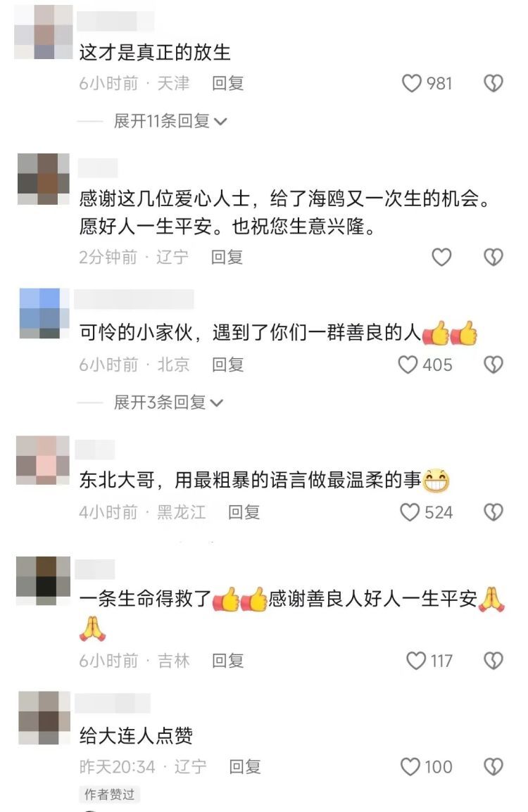Like the '给大连人点赞' comment
The image size is (528, 812).
(410, 766)
